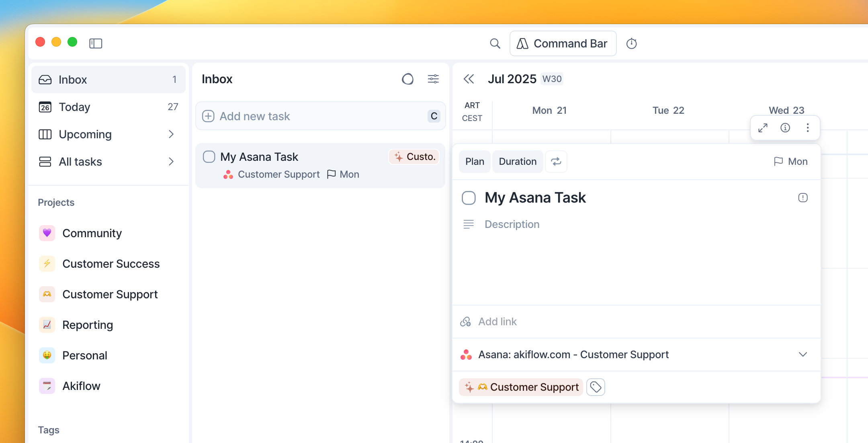Set priority with the exclamation icon
Image resolution: width=868 pixels, height=443 pixels.
coord(803,198)
